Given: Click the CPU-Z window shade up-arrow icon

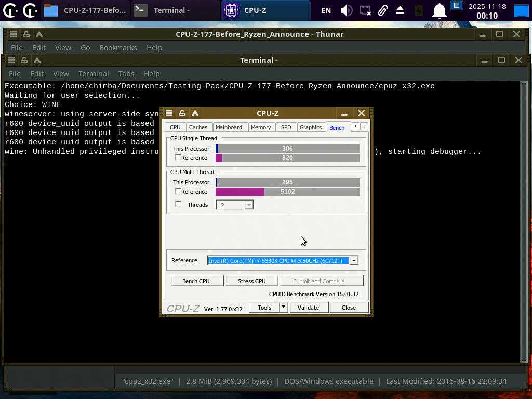Looking at the screenshot, I should pyautogui.click(x=195, y=113).
